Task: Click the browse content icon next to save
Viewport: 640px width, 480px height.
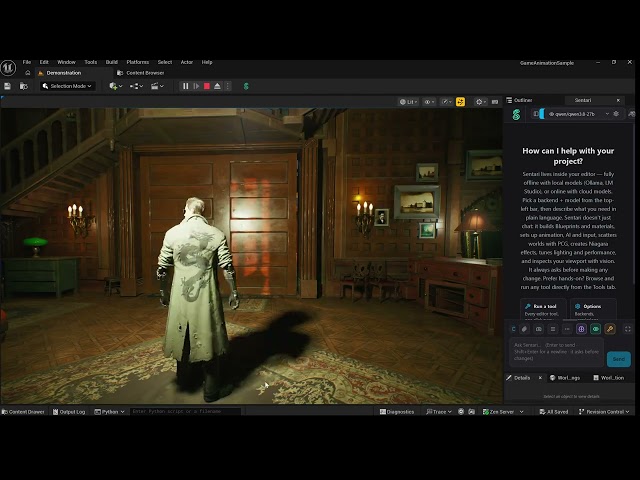Action: [24, 86]
